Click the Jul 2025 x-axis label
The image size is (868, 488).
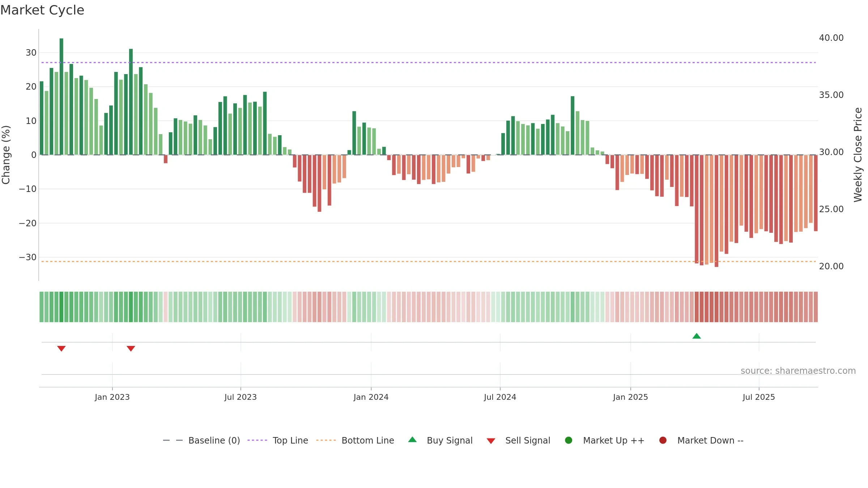pyautogui.click(x=759, y=397)
